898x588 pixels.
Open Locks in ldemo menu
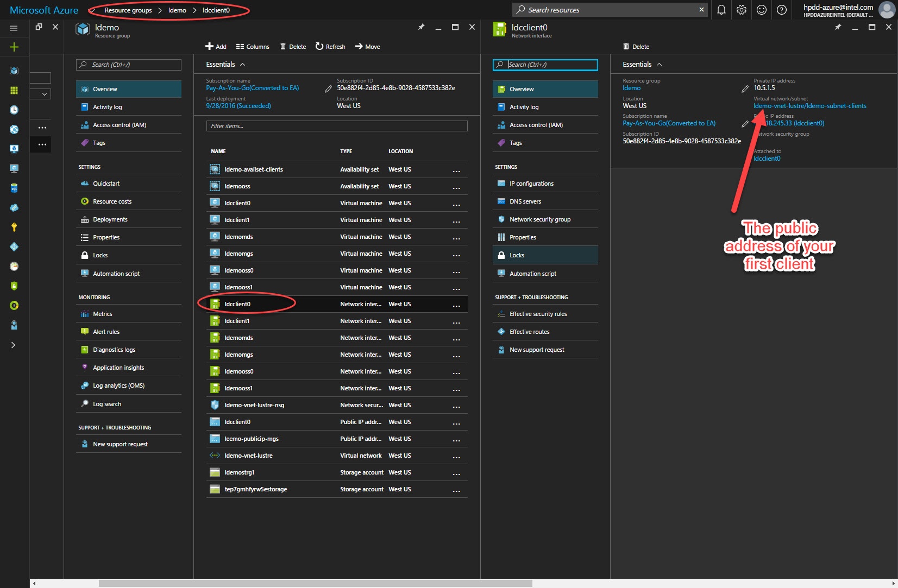[x=129, y=255]
